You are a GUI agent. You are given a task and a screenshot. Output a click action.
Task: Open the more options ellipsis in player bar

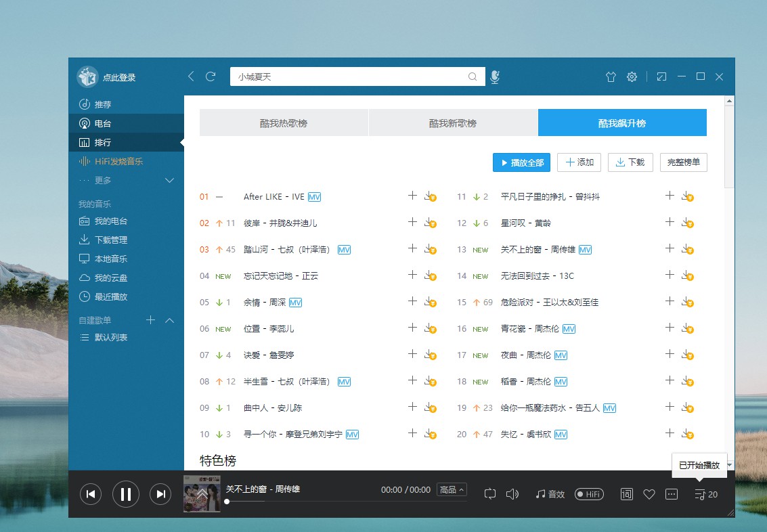click(672, 494)
